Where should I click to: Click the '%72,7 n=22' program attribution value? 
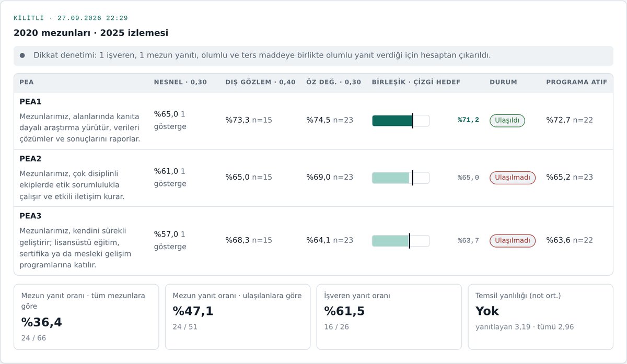point(570,120)
